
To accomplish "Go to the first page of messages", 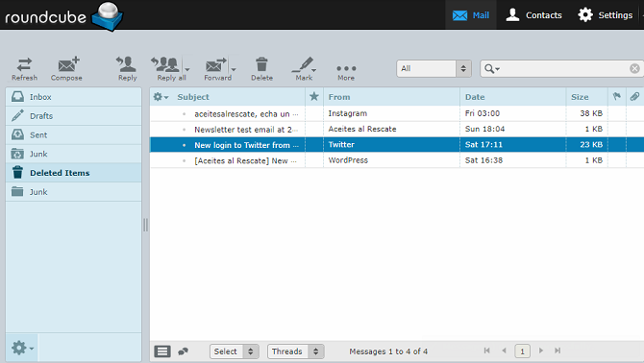I will pyautogui.click(x=486, y=351).
